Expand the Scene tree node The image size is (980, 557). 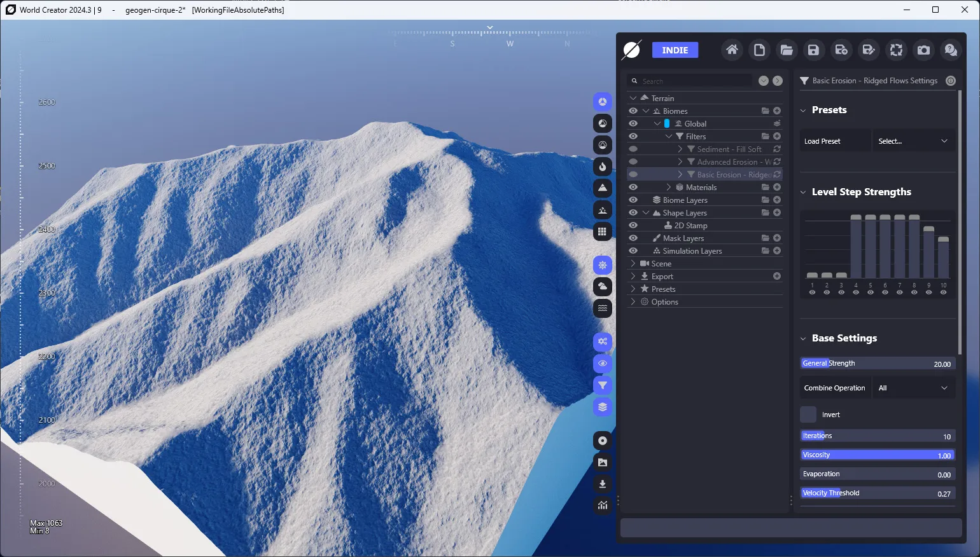[x=633, y=263]
